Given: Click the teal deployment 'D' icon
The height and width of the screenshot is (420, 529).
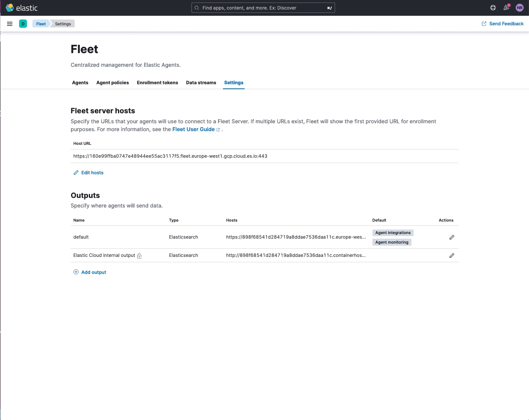Looking at the screenshot, I should pos(23,24).
